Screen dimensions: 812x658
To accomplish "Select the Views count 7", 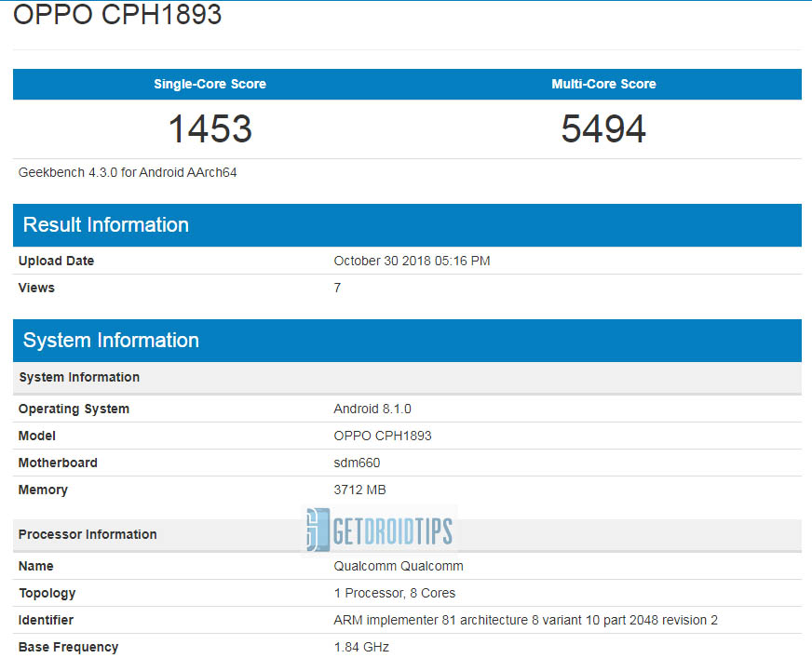I will (337, 288).
